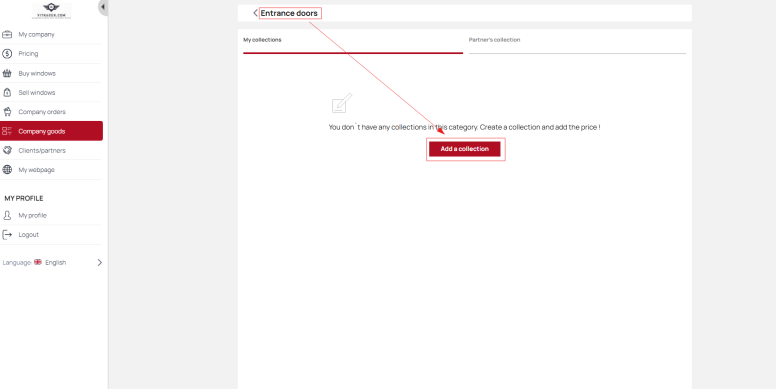Click the Company goods list icon

click(x=7, y=131)
